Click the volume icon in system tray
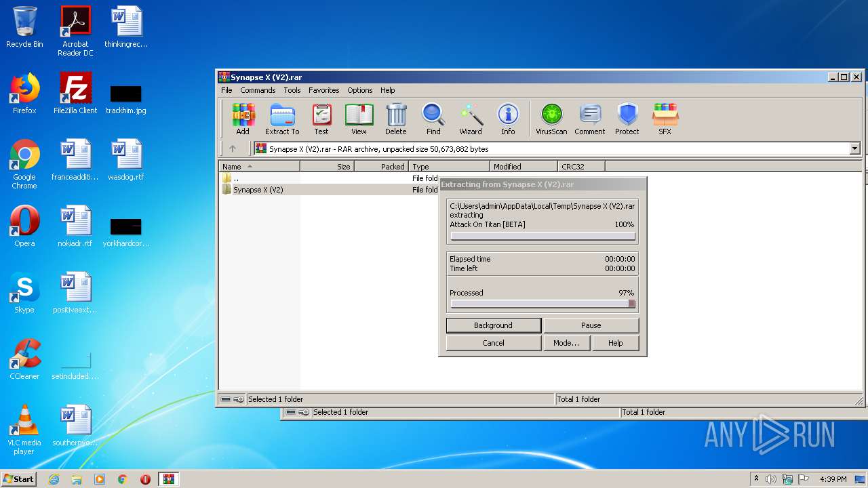Image resolution: width=868 pixels, height=488 pixels. (770, 479)
